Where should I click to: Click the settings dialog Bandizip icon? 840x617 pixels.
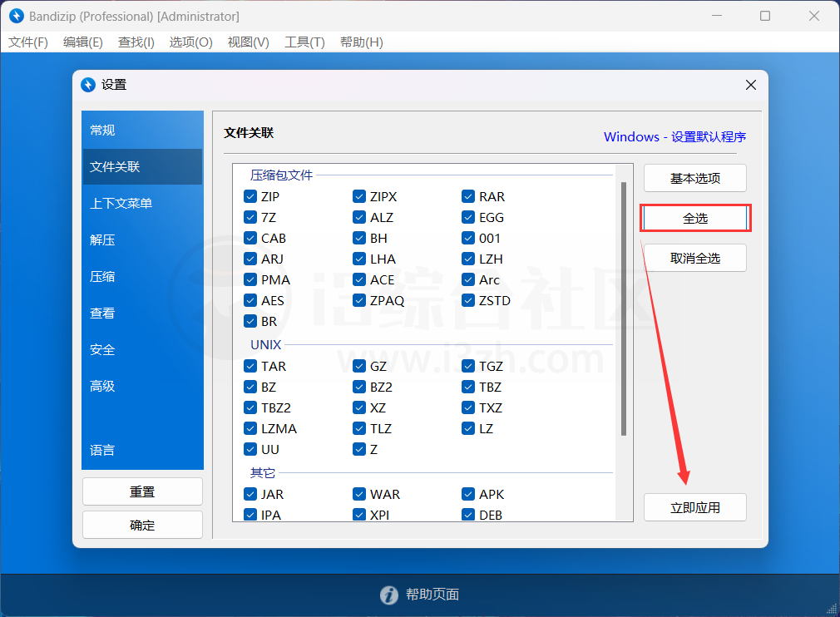pyautogui.click(x=88, y=85)
